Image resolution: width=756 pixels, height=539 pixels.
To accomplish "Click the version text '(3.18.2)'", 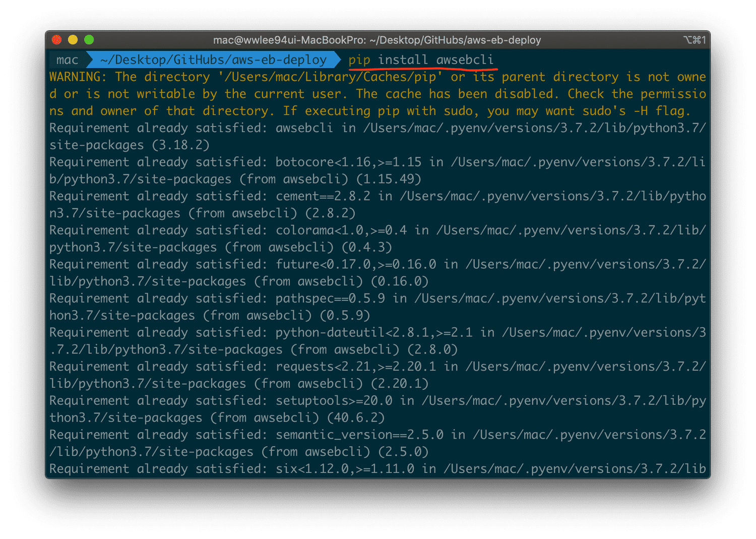I will point(180,145).
